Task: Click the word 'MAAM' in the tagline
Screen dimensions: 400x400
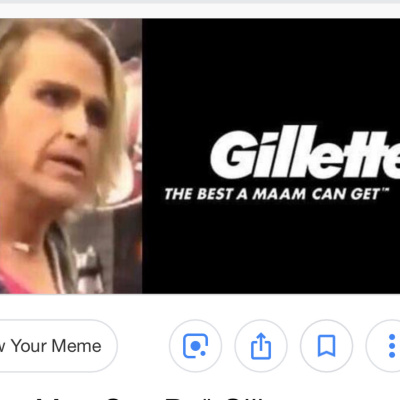Action: pyautogui.click(x=279, y=194)
